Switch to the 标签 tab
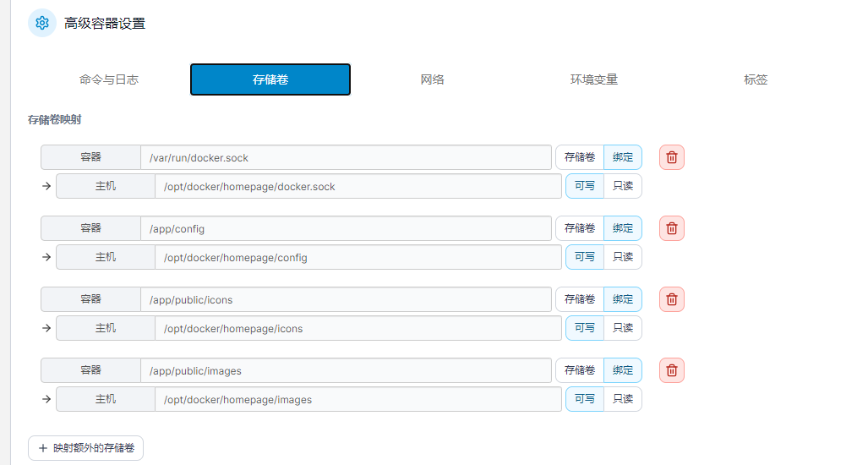 click(756, 79)
